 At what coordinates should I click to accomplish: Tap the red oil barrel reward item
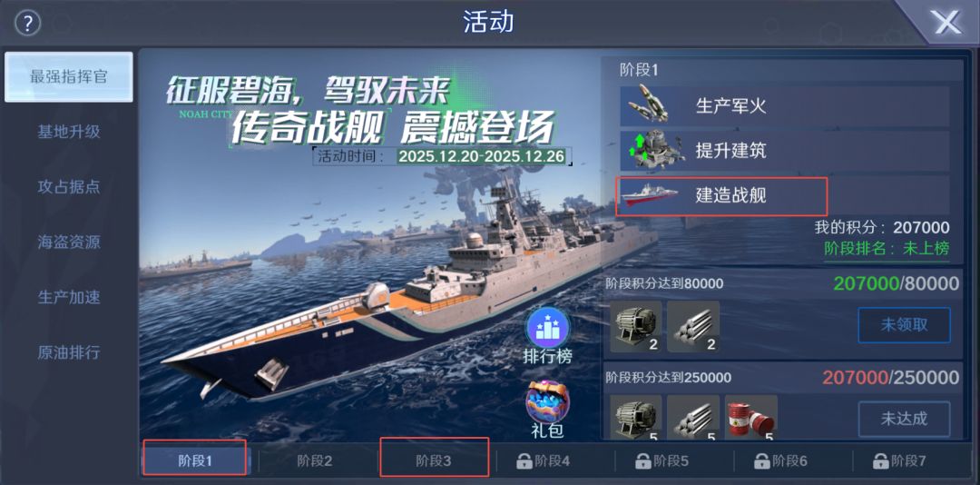point(751,418)
